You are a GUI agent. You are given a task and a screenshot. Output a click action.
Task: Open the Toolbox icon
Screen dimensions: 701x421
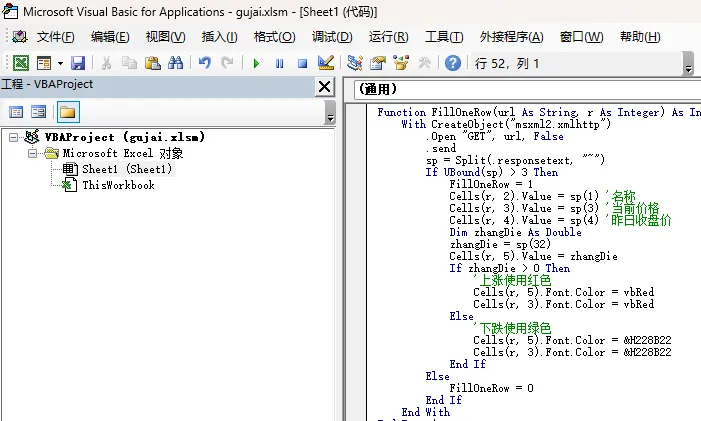click(424, 63)
